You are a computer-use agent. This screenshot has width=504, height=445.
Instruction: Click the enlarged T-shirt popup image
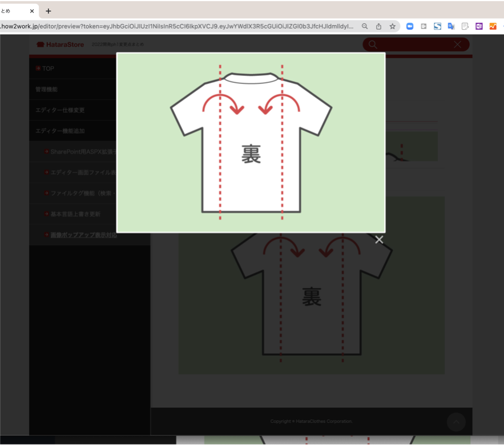click(x=251, y=143)
